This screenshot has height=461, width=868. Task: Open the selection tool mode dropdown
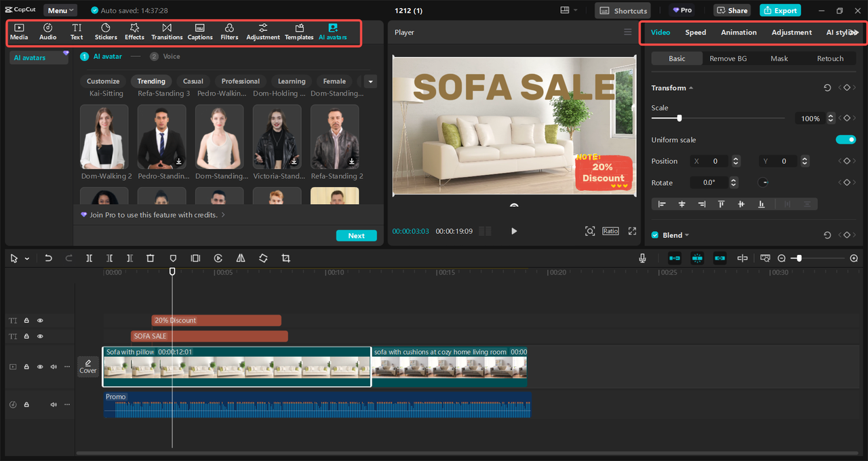click(27, 259)
